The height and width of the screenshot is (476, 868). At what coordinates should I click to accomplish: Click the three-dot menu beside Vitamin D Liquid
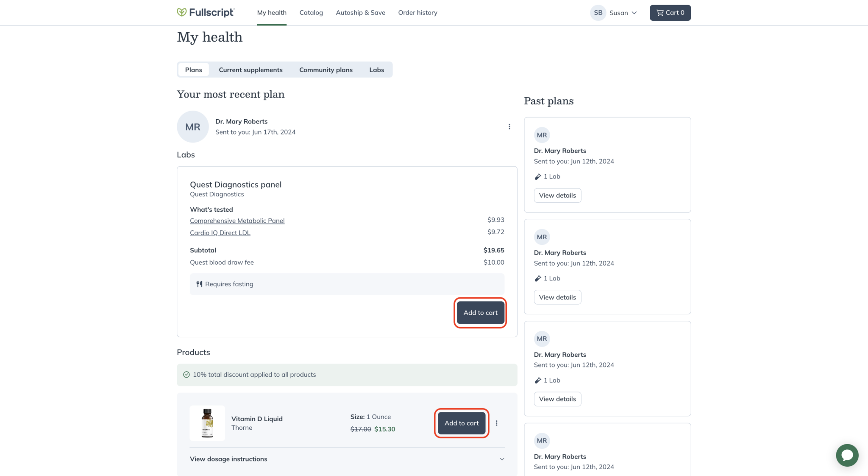click(496, 423)
